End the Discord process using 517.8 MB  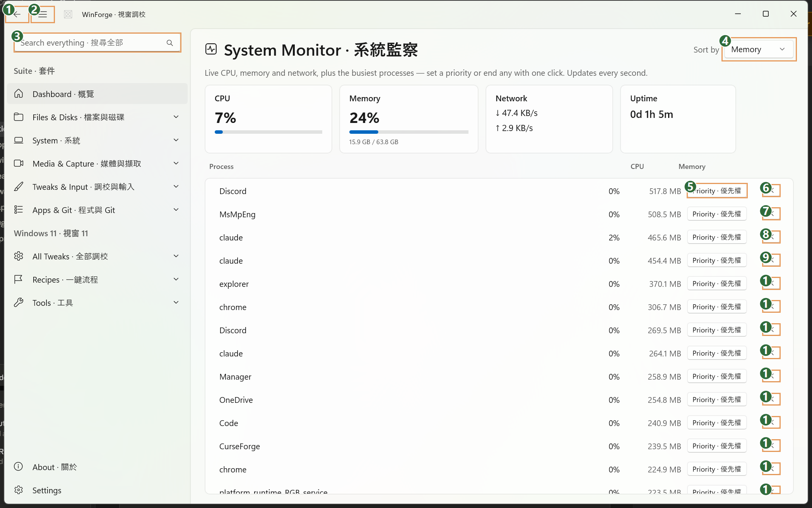point(771,191)
